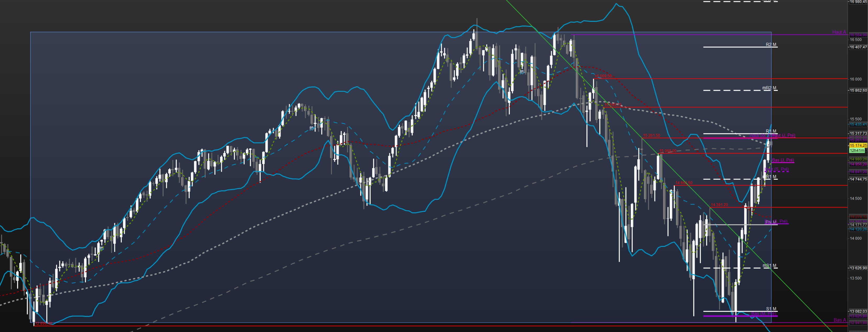Click the Bas A purple level label
The height and width of the screenshot is (332, 868).
tap(839, 320)
